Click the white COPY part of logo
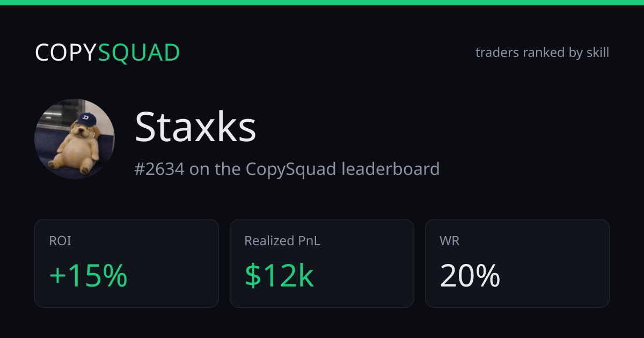The height and width of the screenshot is (338, 644). coord(66,53)
